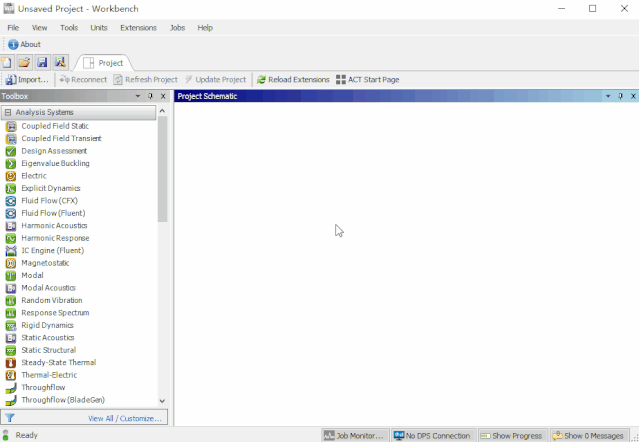Screen dimensions: 639x442
Task: Close the Toolbox panel
Action: tap(163, 96)
